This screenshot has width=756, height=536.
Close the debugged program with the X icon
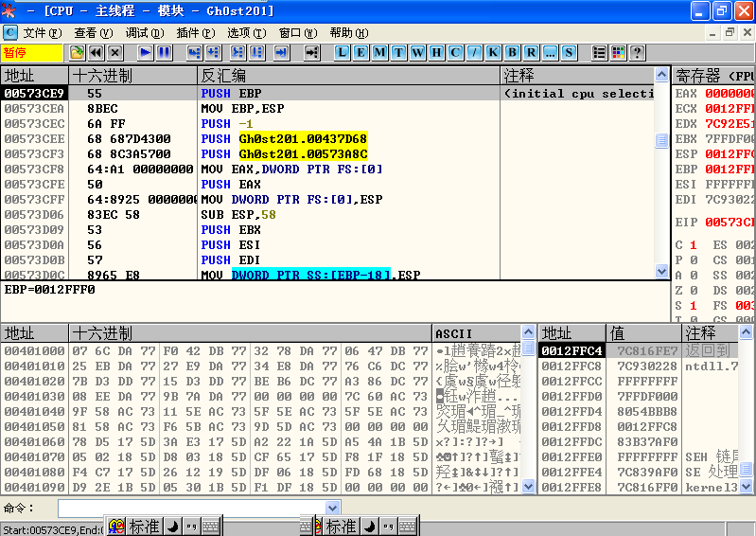pos(114,53)
